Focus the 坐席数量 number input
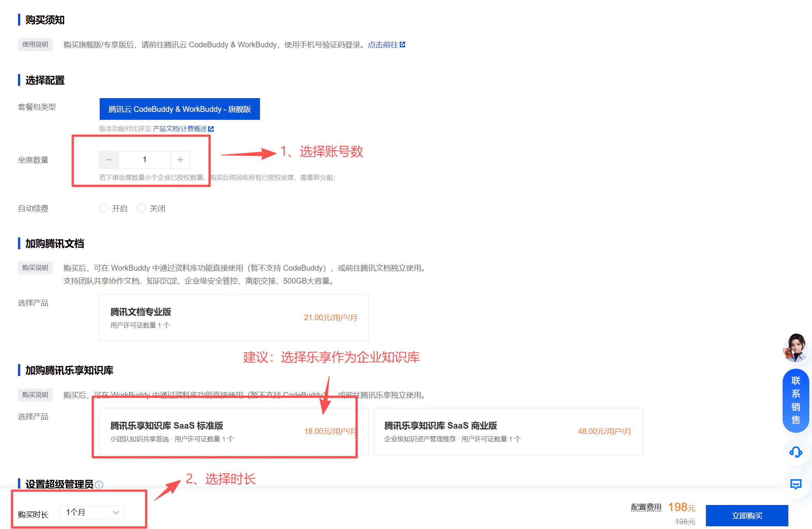Viewport: 812px width, 529px height. pyautogui.click(x=144, y=160)
